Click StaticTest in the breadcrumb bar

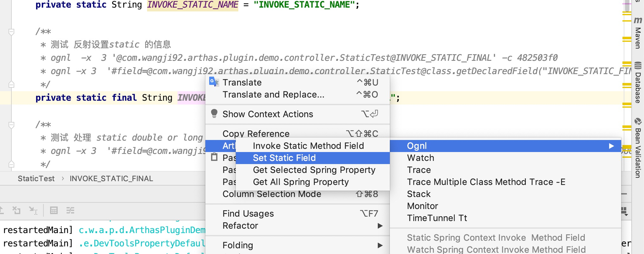(x=36, y=179)
